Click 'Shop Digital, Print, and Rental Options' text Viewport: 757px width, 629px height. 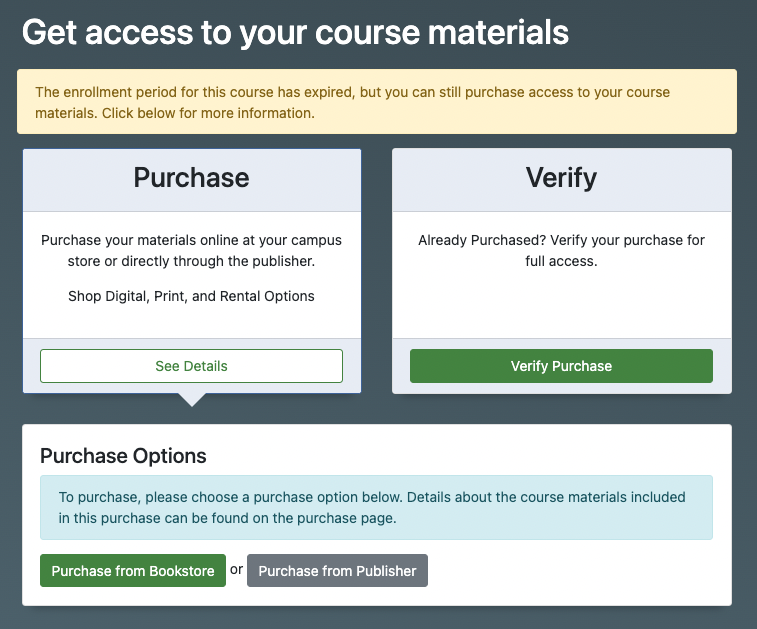coord(191,296)
